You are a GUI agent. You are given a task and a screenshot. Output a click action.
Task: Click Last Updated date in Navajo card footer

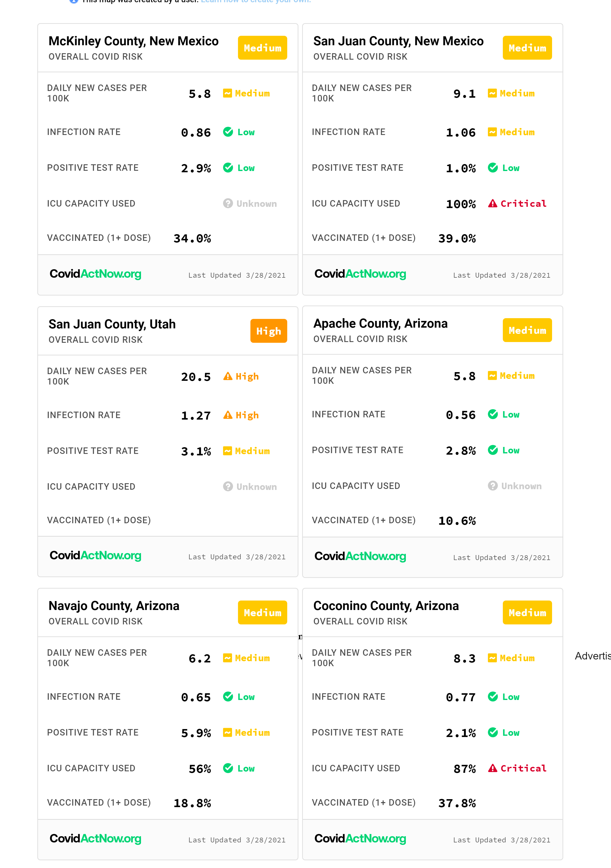click(237, 840)
